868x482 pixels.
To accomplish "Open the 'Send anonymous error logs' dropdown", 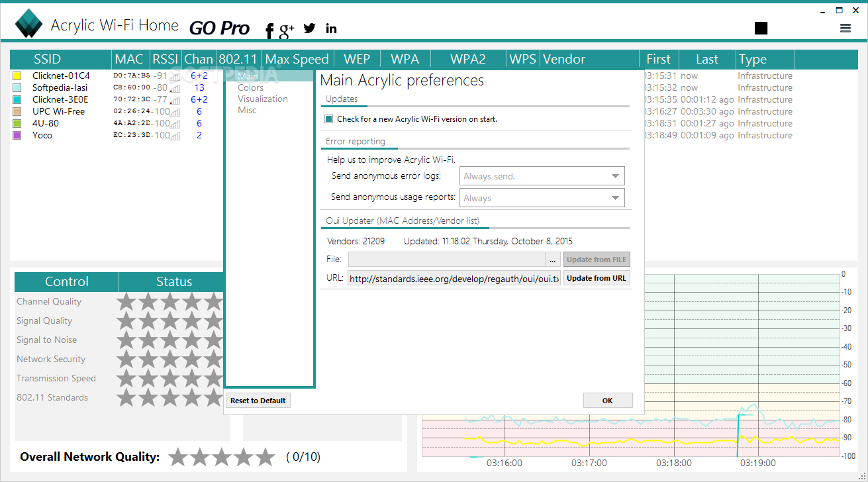I will (x=542, y=176).
